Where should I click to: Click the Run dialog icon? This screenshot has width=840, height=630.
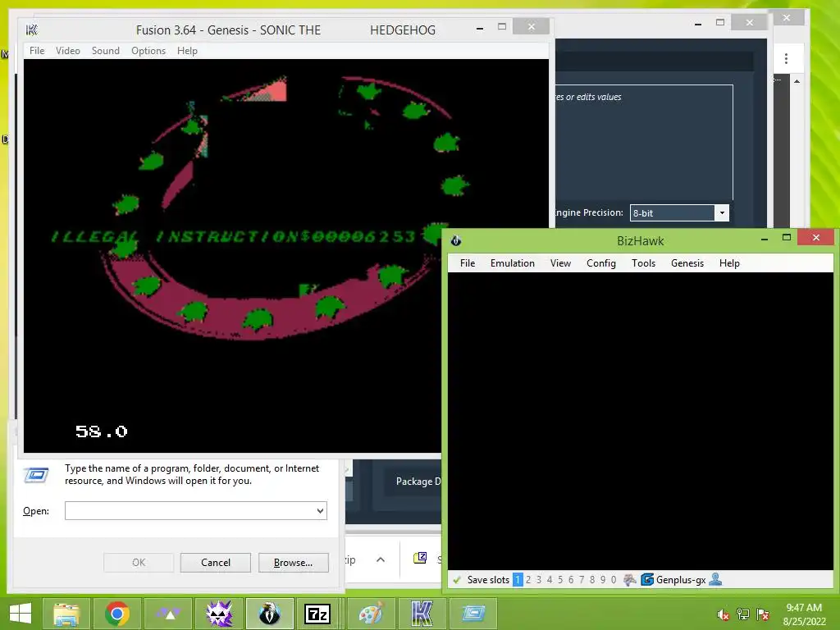point(36,475)
